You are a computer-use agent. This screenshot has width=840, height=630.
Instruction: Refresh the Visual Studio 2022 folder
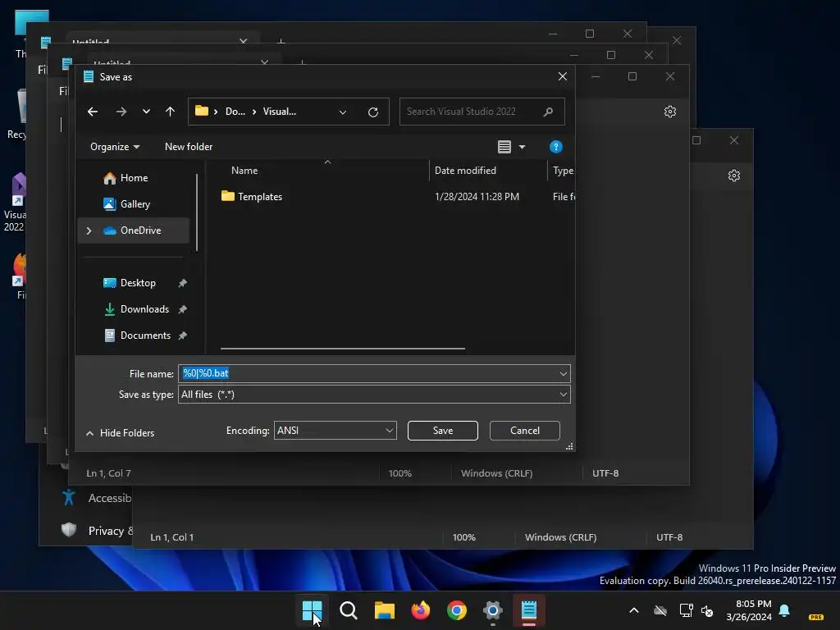pyautogui.click(x=373, y=112)
